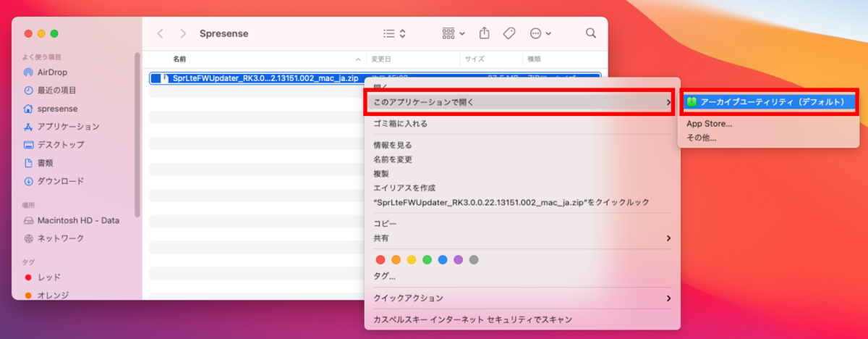
Task: Expand the クイックアクション submenu
Action: pyautogui.click(x=521, y=298)
